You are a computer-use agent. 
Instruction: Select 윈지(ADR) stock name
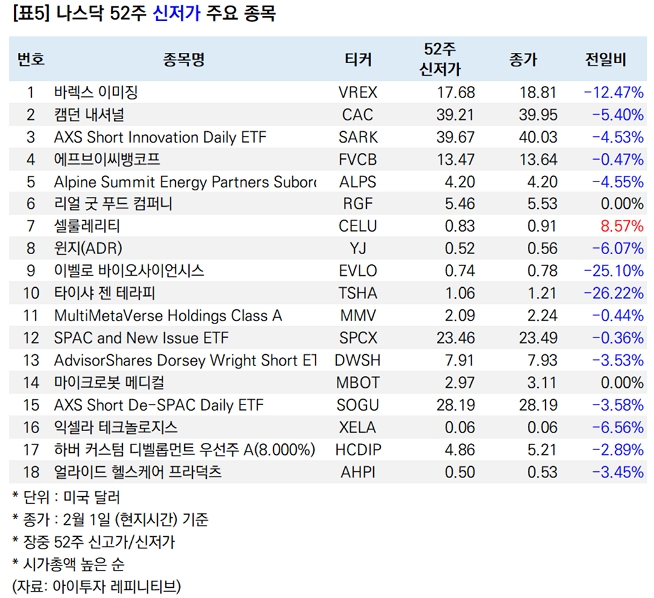point(88,248)
